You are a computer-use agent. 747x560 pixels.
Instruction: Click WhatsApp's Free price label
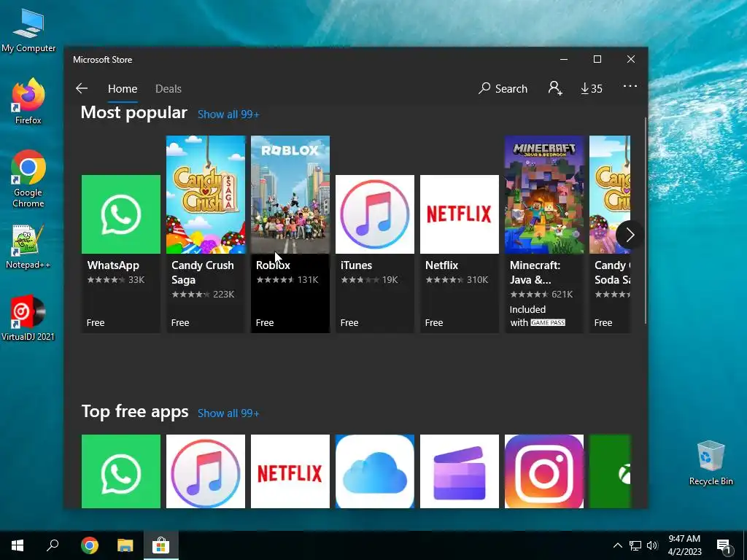[x=96, y=323]
